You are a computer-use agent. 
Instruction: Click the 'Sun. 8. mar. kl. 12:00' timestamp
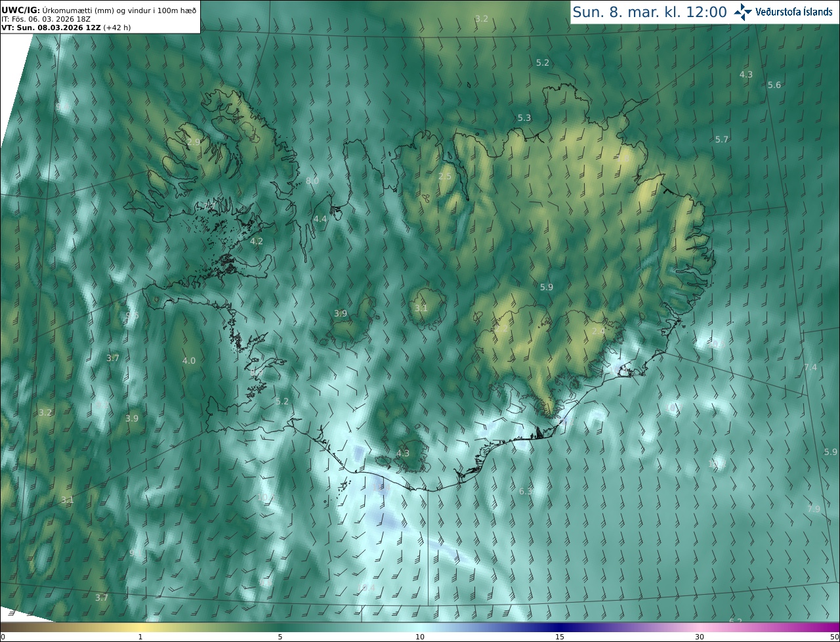click(650, 12)
